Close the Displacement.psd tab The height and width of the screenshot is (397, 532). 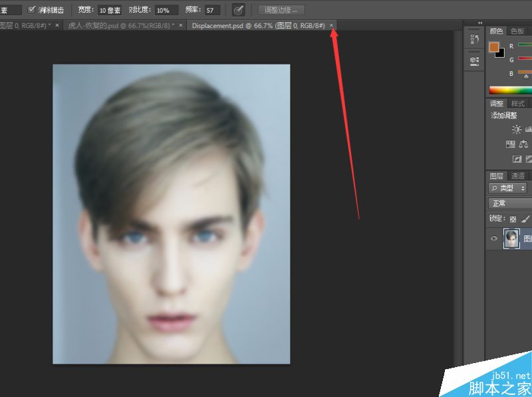(331, 25)
